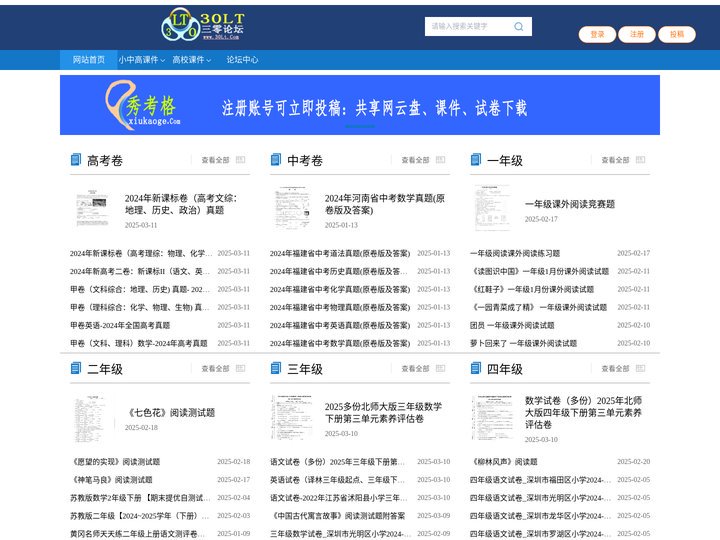
Task: Open 《读图识中国》一年级1月份 item
Action: click(x=540, y=271)
